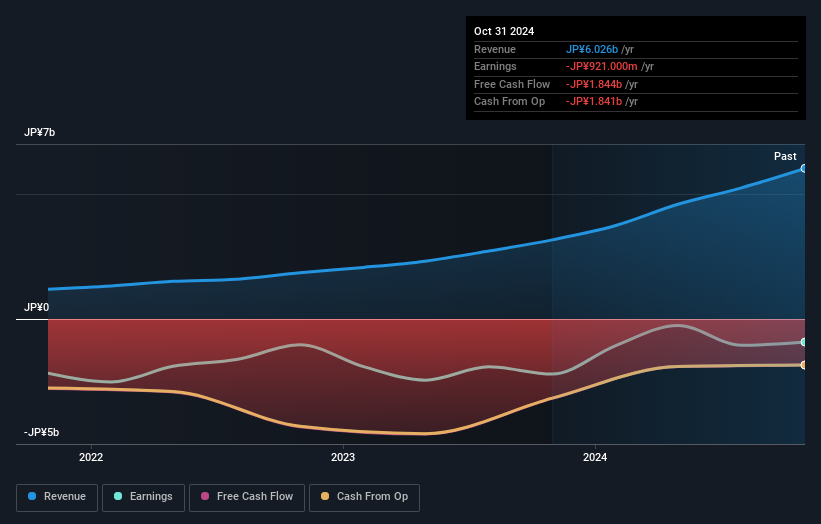Click the Past label on chart
821x524 pixels.
pyautogui.click(x=785, y=156)
